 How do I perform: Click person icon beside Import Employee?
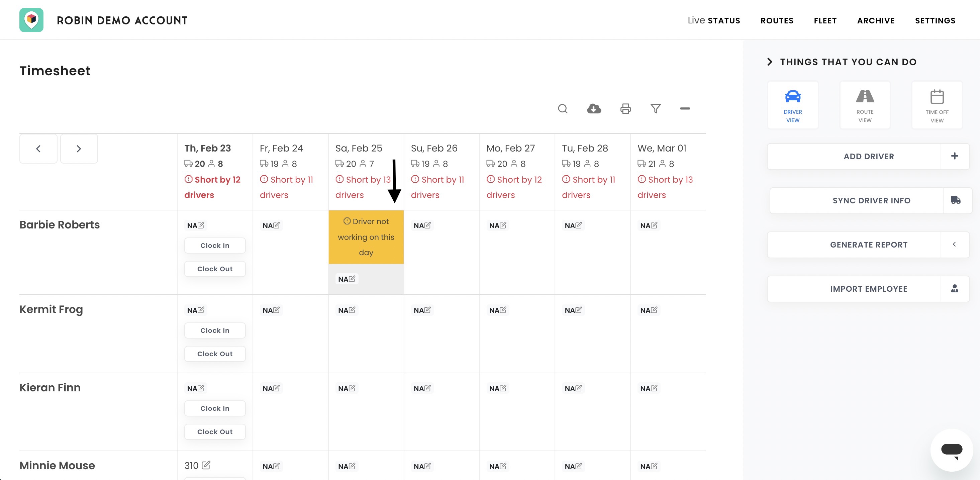[x=955, y=289]
